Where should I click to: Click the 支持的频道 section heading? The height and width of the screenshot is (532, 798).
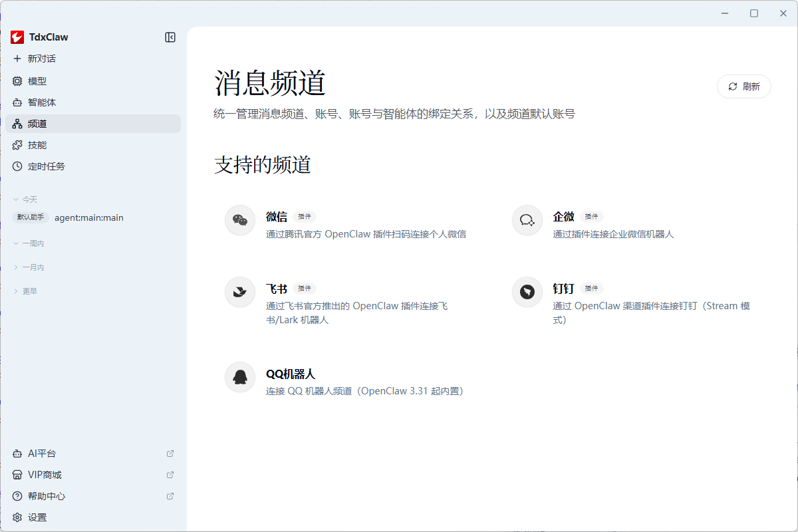[x=263, y=165]
